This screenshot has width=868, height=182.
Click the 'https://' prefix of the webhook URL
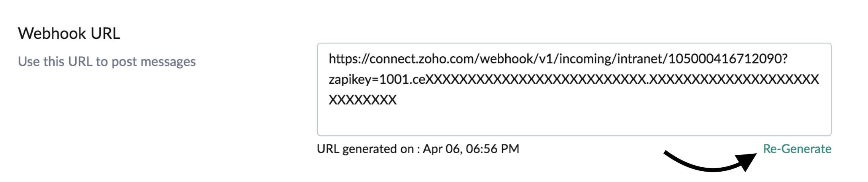click(x=348, y=59)
